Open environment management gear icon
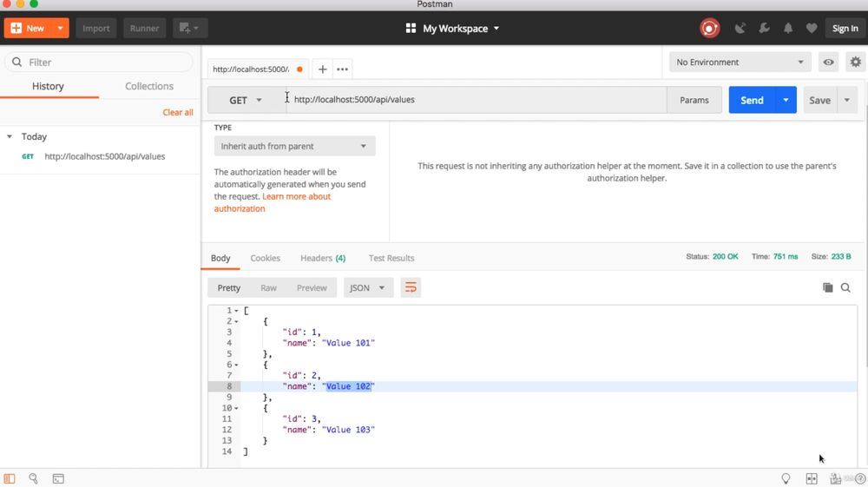This screenshot has height=487, width=868. [856, 63]
